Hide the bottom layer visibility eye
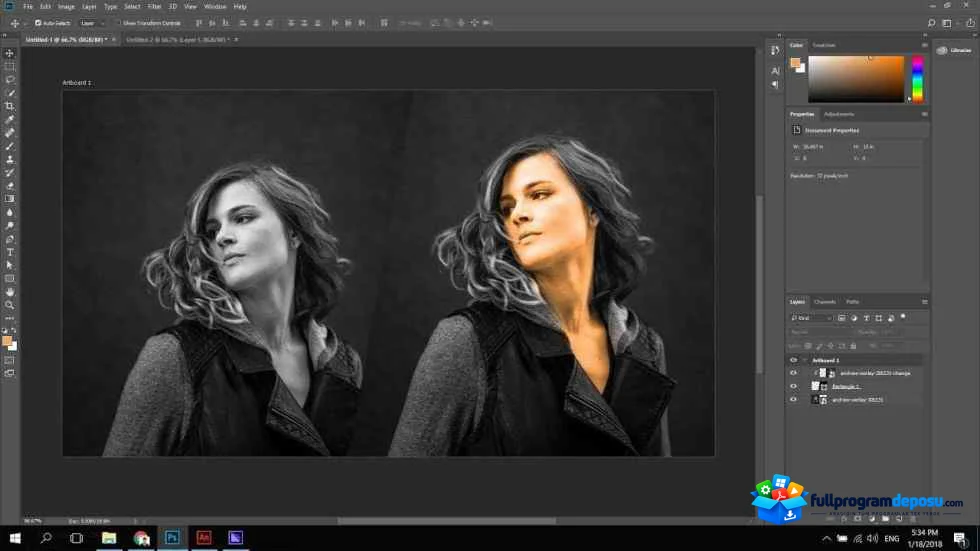The width and height of the screenshot is (980, 551). (793, 399)
